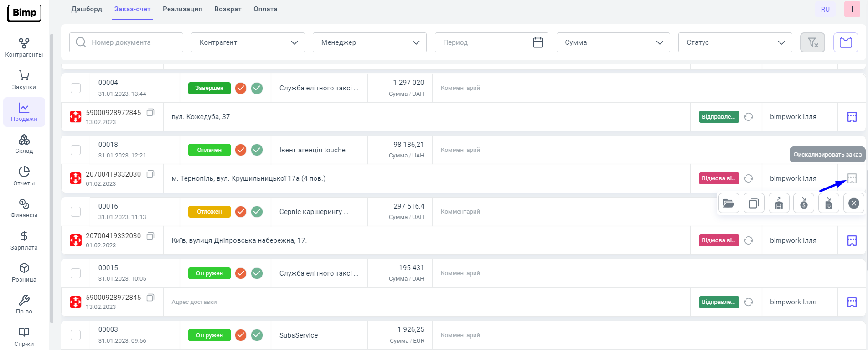Click the Отложен status badge for order 00016
868x350 pixels.
[209, 212]
